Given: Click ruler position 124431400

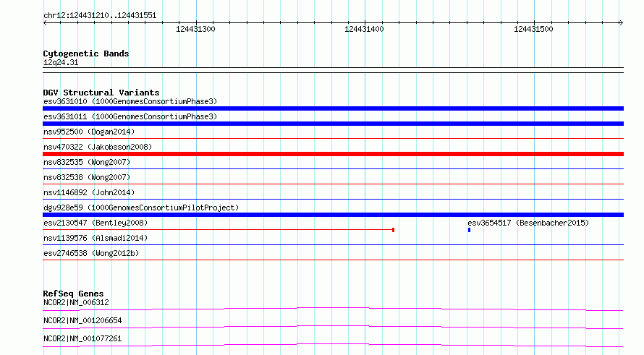Looking at the screenshot, I should tap(364, 29).
